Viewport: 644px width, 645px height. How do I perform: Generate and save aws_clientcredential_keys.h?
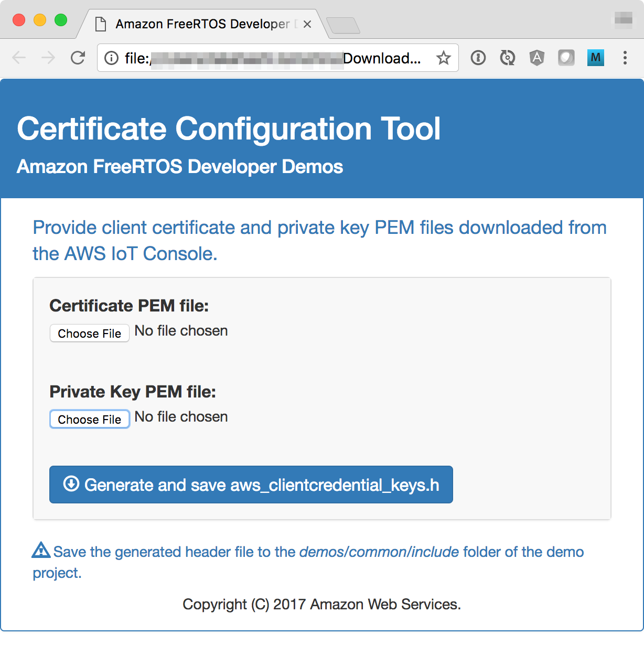point(251,484)
